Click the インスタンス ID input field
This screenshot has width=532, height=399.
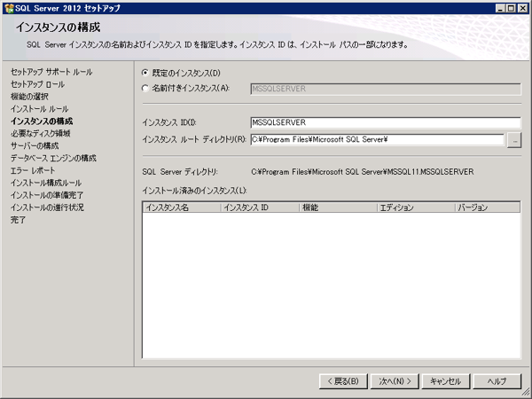click(386, 122)
